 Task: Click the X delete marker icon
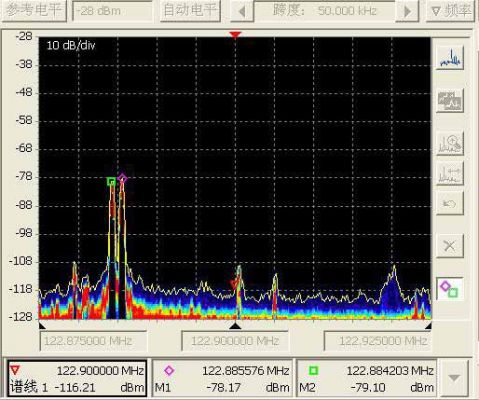450,246
